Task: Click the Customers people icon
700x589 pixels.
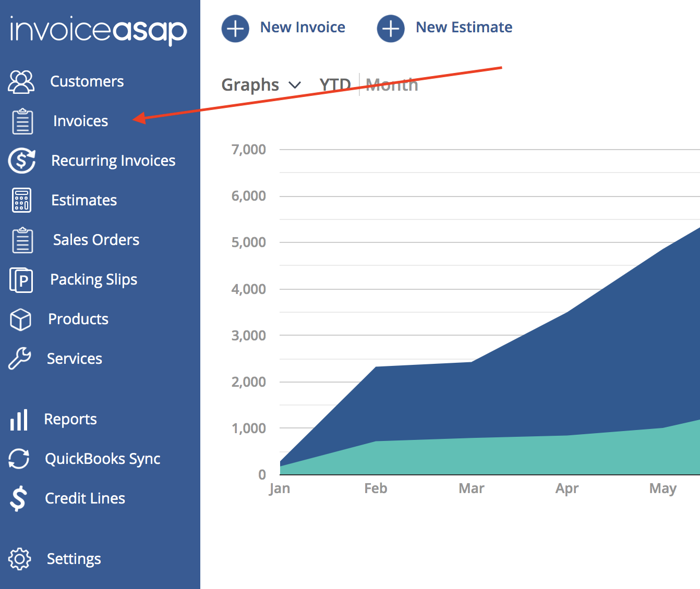Action: pos(21,82)
